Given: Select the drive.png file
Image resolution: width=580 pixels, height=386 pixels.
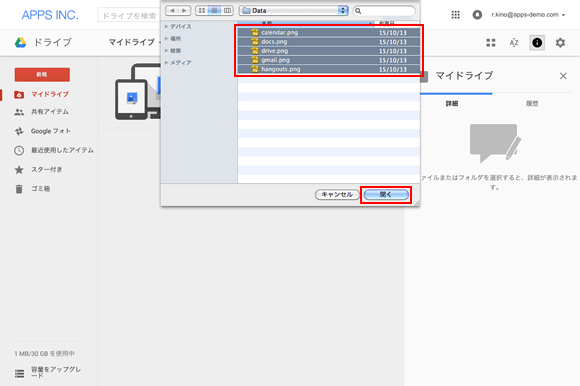Looking at the screenshot, I should coord(328,51).
